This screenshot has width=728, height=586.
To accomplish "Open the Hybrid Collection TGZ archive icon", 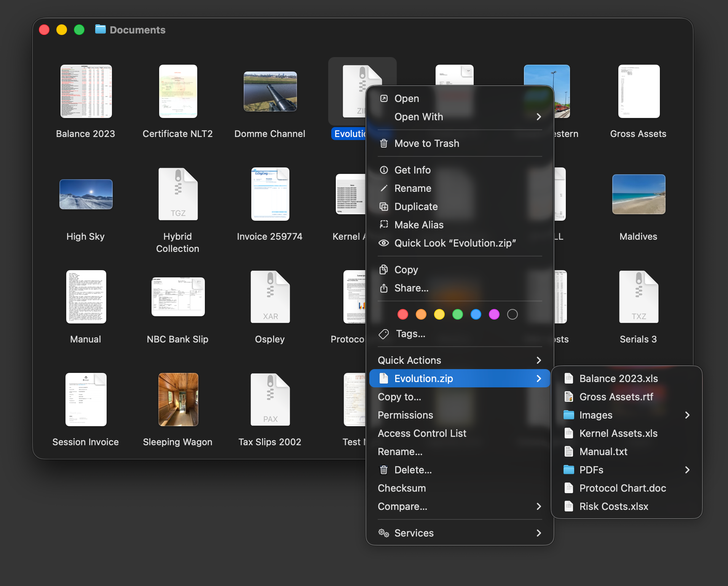I will [x=178, y=194].
